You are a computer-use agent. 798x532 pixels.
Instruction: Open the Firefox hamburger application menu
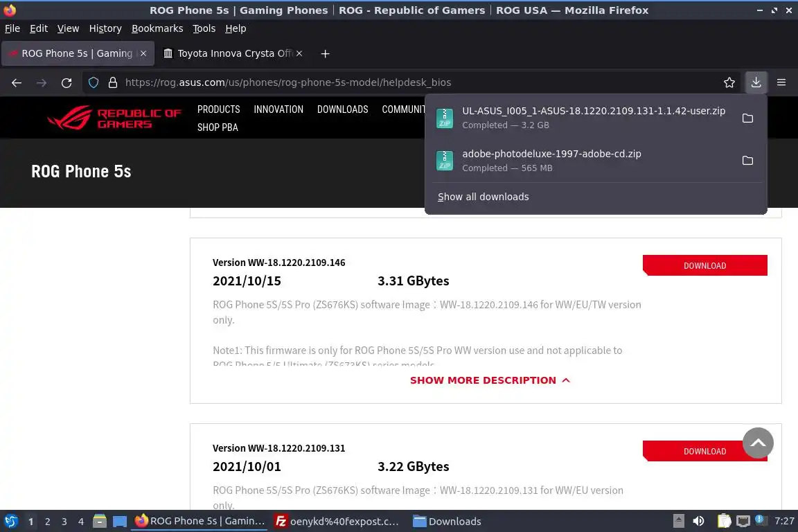[781, 82]
